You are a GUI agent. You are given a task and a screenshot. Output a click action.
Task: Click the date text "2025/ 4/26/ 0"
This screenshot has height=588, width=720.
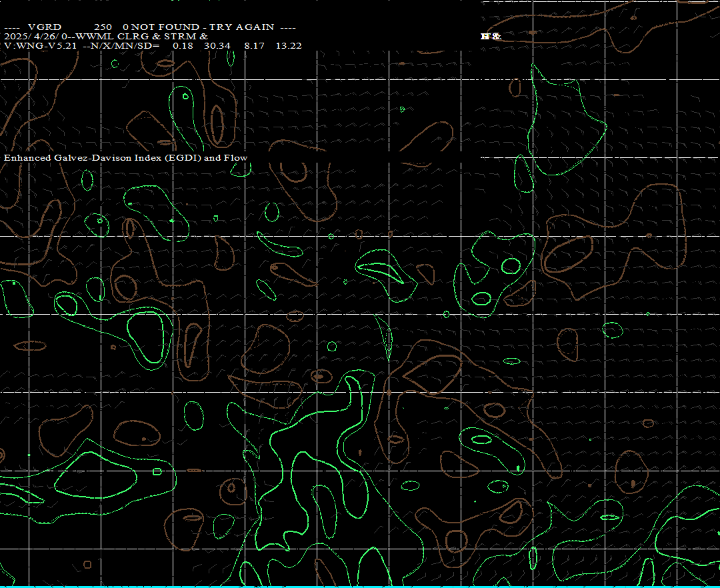(35, 36)
